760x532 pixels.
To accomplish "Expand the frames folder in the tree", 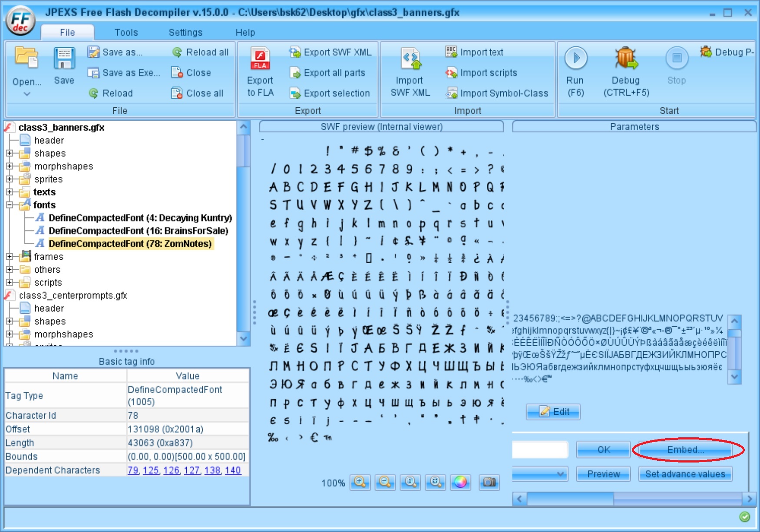I will (x=10, y=257).
